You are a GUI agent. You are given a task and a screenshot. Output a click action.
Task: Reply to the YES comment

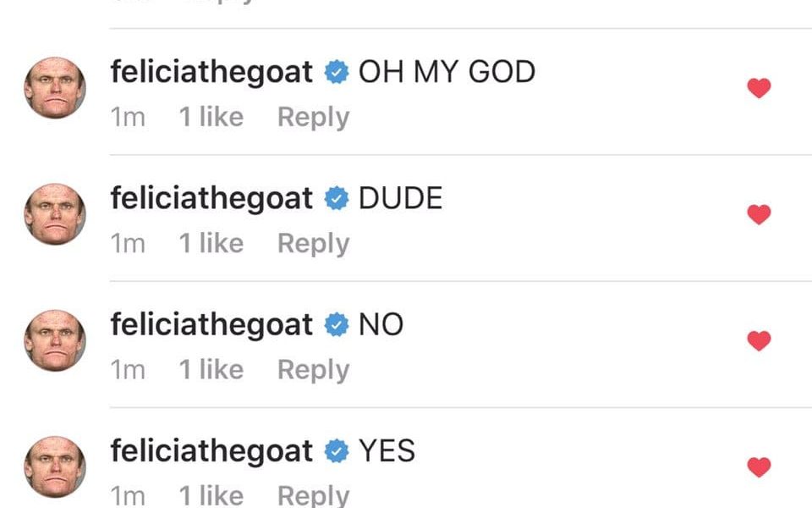(x=313, y=495)
